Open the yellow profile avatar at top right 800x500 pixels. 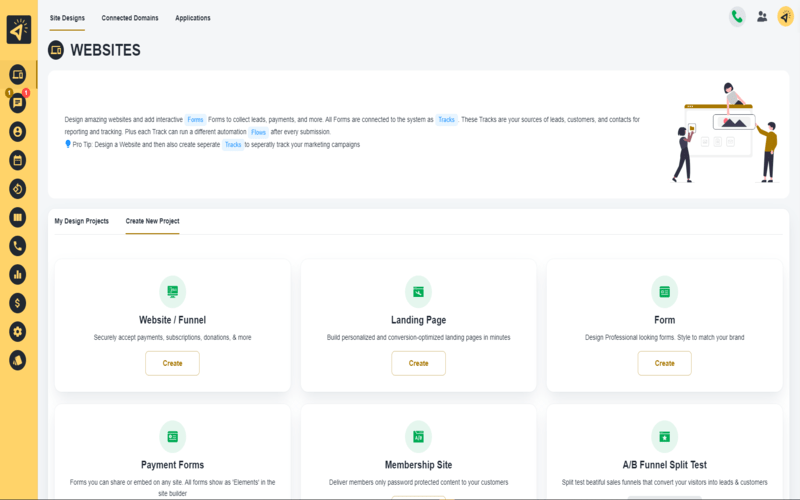coord(785,17)
